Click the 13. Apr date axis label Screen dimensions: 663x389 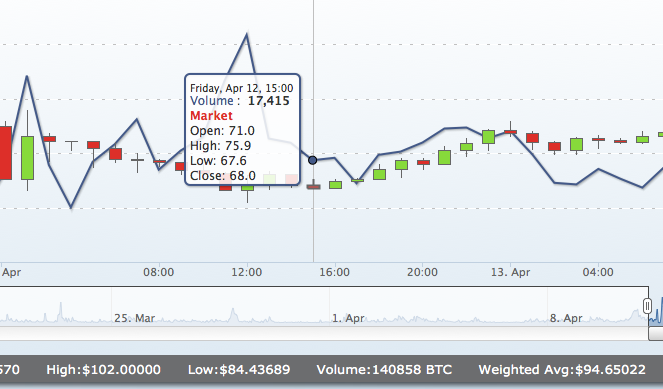[x=510, y=272]
